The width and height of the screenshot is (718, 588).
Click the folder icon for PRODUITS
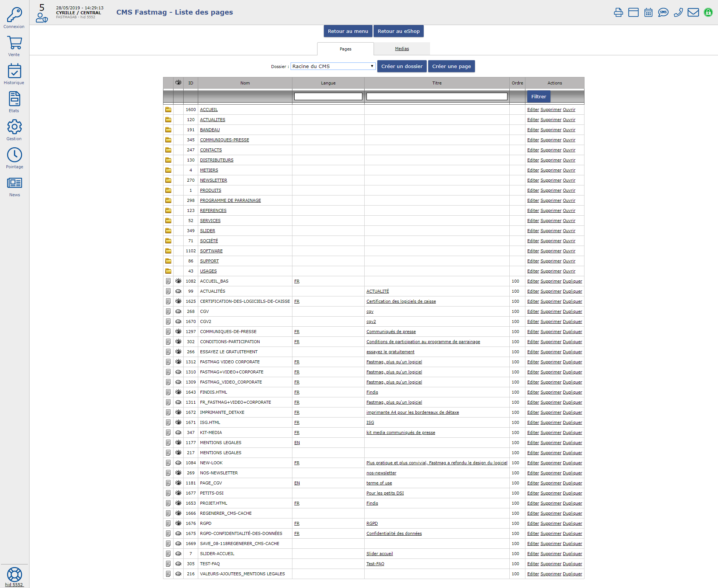click(x=168, y=190)
